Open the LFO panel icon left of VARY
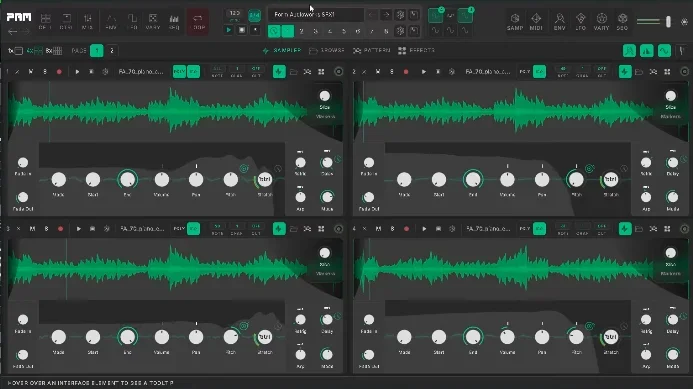Viewport: 693px width, 389px height. 132,21
